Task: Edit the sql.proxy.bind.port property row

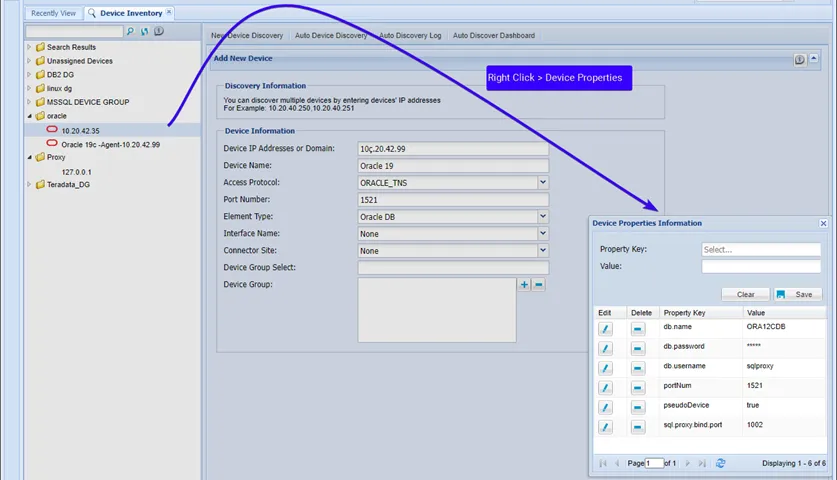Action: coord(605,427)
